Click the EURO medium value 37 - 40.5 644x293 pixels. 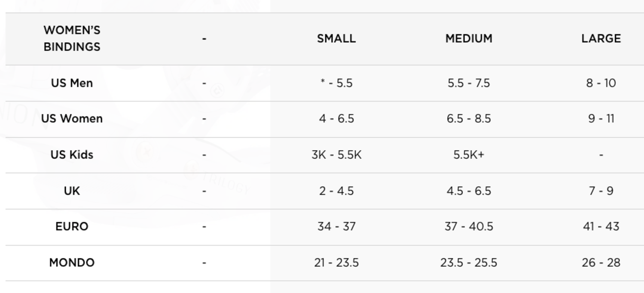[469, 227]
